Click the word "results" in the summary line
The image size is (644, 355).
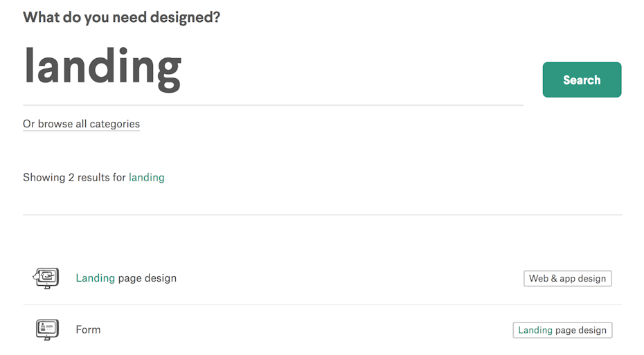(x=93, y=177)
